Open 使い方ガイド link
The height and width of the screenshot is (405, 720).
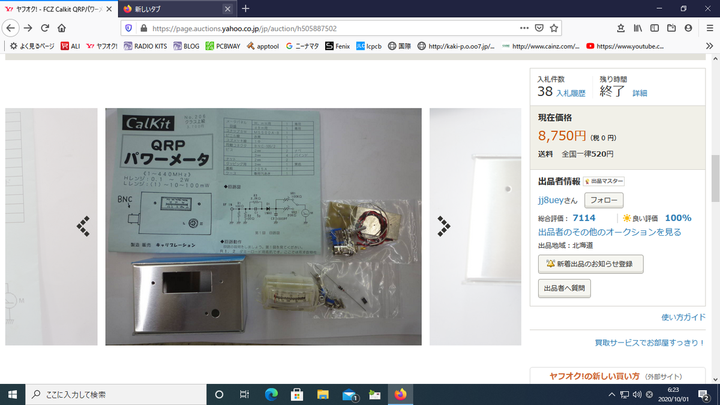[683, 317]
